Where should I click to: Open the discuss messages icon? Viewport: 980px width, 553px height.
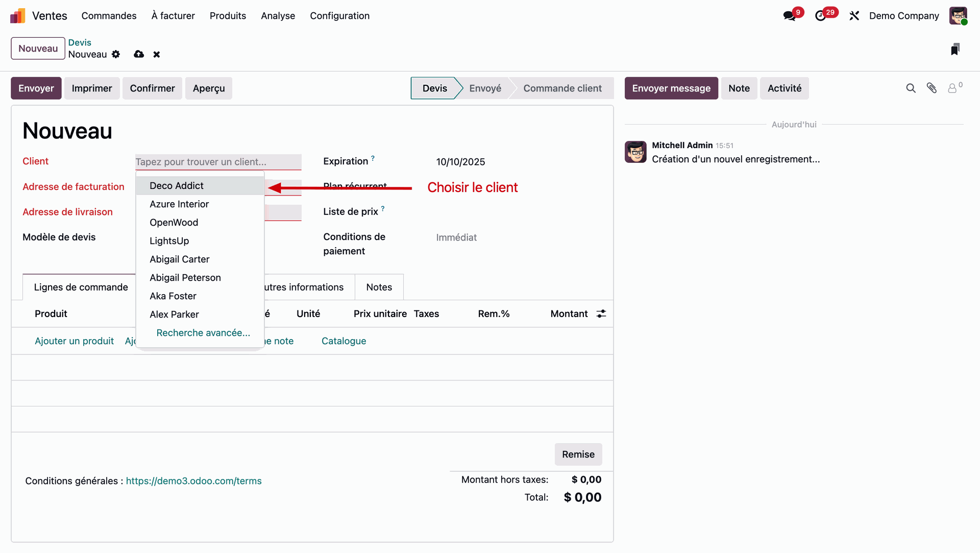click(x=789, y=16)
